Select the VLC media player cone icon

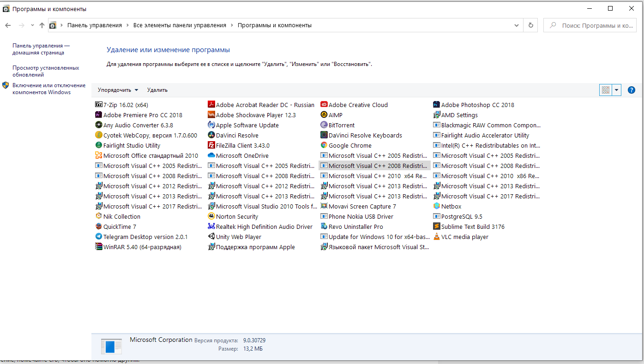coord(436,237)
